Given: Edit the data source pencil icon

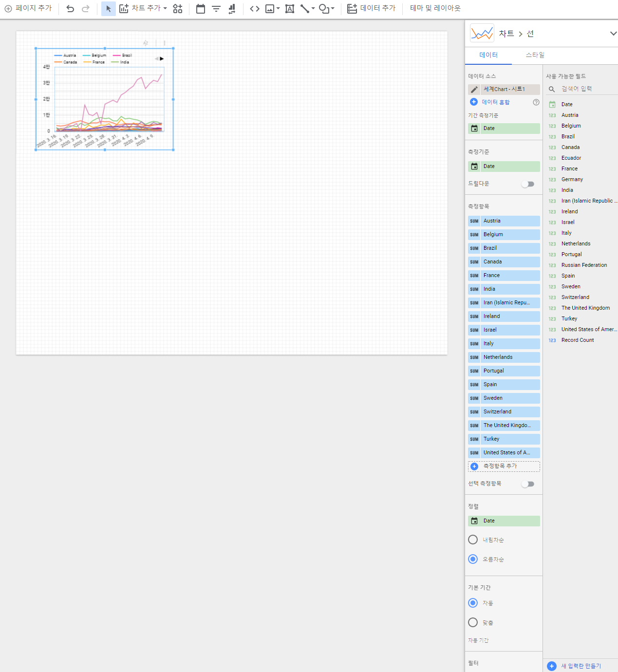Looking at the screenshot, I should tap(474, 90).
